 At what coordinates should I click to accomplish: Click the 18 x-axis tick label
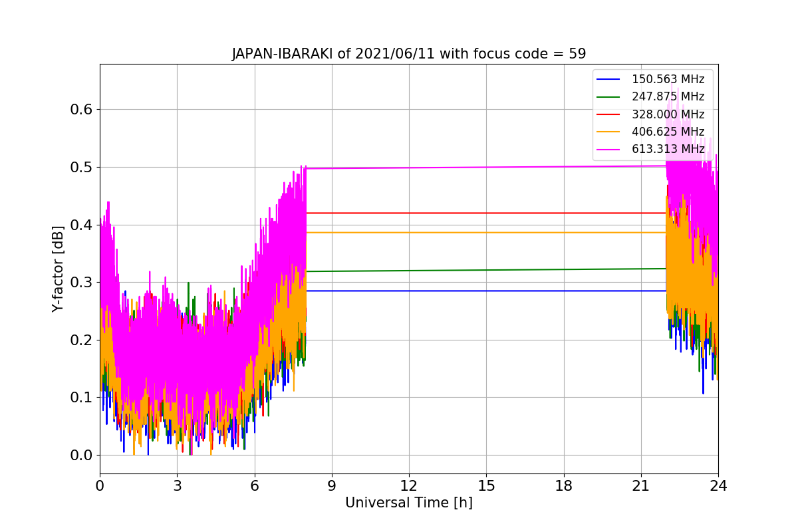pos(564,486)
